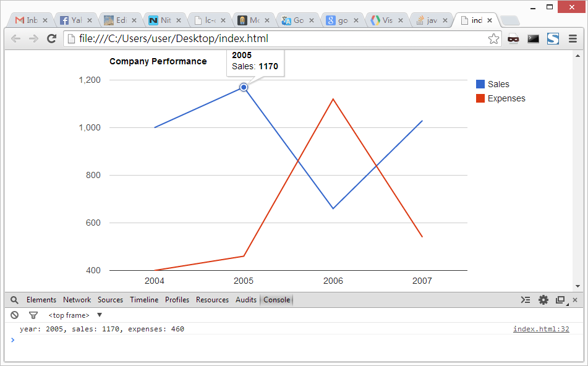
Task: Open the Chrome hamburger menu
Action: (x=573, y=39)
